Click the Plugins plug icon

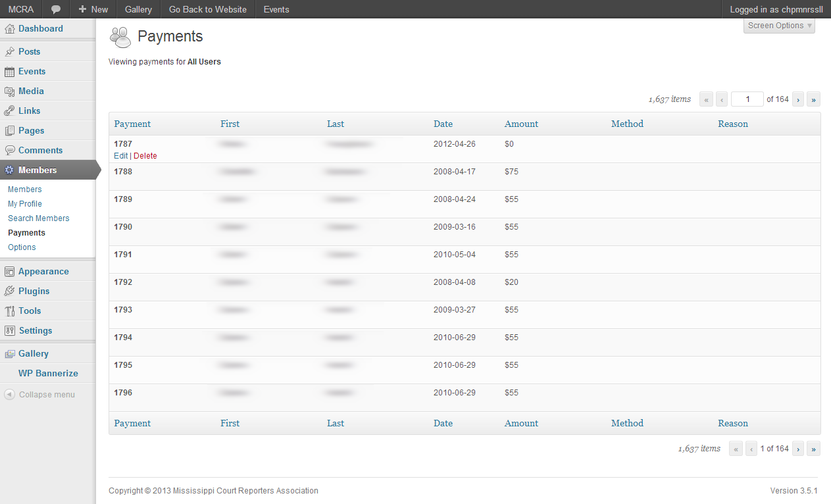[x=9, y=291]
